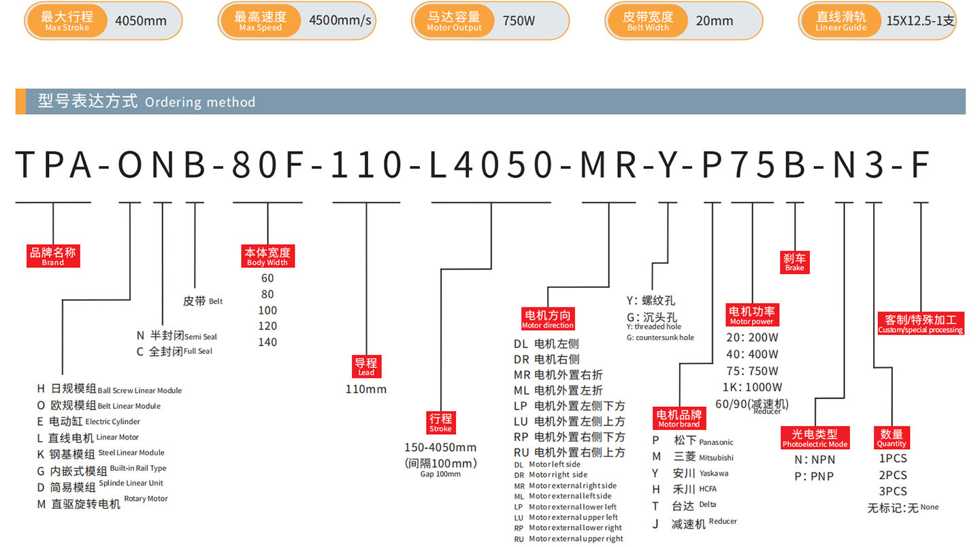Viewport: 980px width, 547px height.
Task: Select the Custom/special processing red label
Action: (x=921, y=324)
